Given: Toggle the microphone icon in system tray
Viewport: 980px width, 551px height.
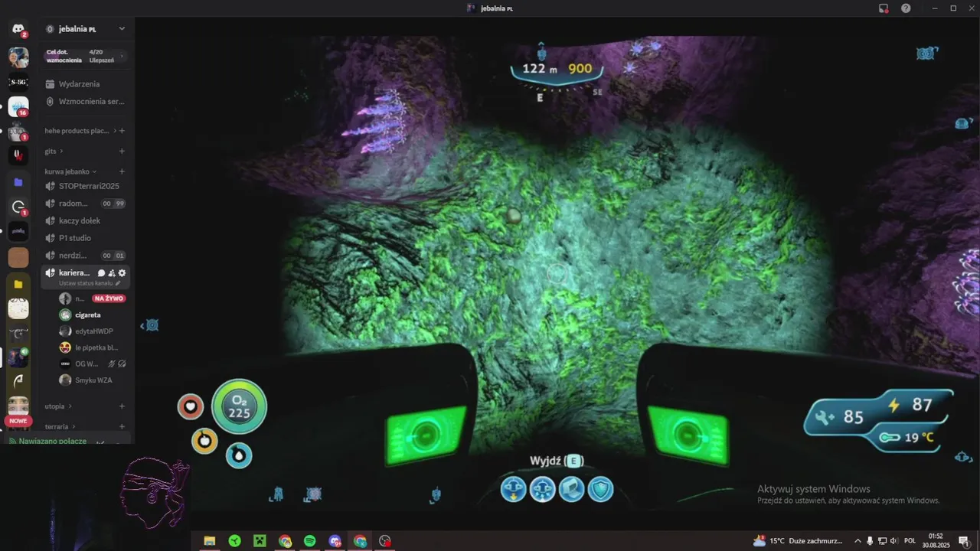Looking at the screenshot, I should pyautogui.click(x=870, y=541).
